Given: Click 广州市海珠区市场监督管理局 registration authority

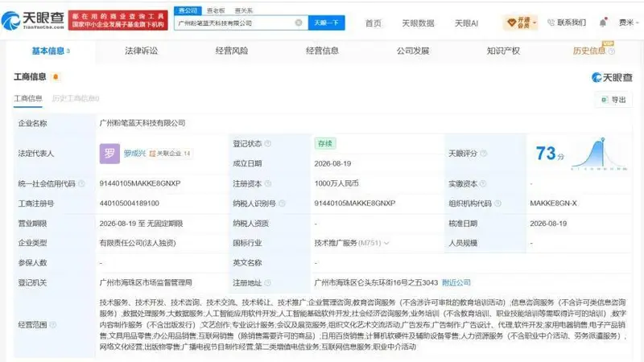Looking at the screenshot, I should (146, 283).
